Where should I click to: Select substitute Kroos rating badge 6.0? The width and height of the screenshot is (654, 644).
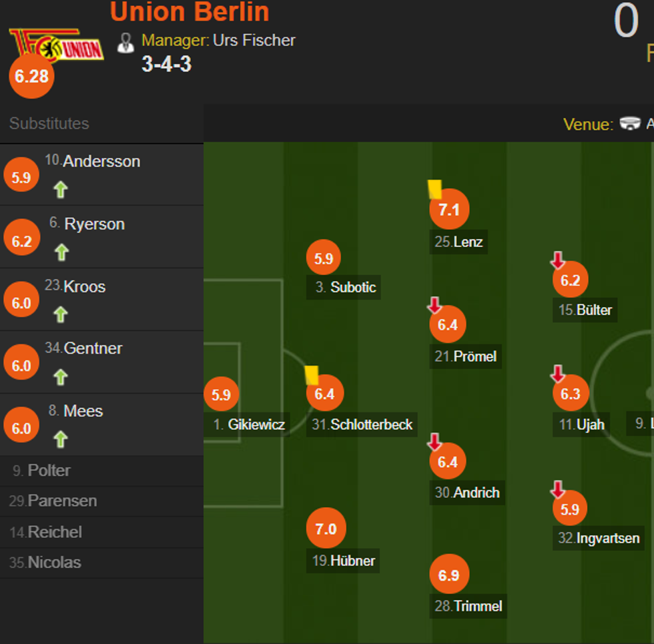point(21,304)
